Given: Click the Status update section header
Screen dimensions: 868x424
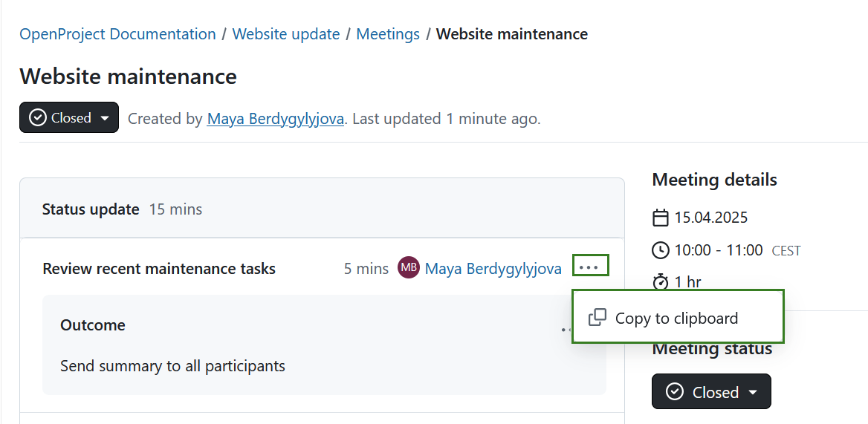Looking at the screenshot, I should pos(91,209).
